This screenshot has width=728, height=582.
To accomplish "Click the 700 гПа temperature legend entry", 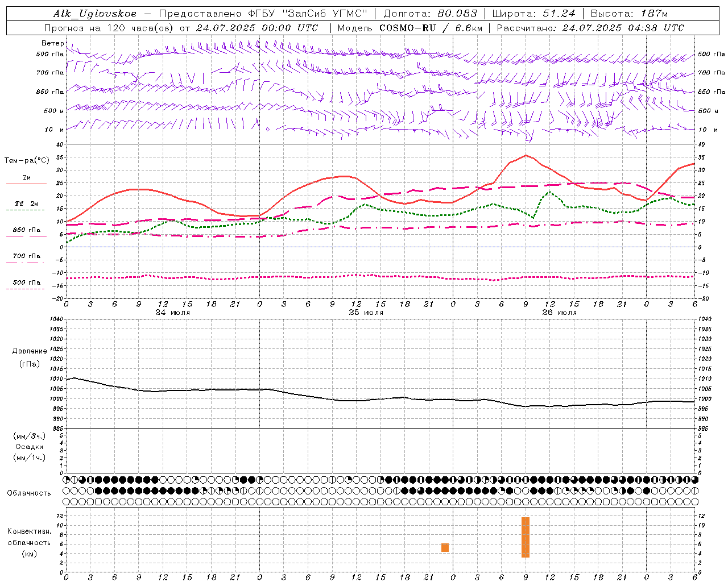I will pyautogui.click(x=27, y=256).
